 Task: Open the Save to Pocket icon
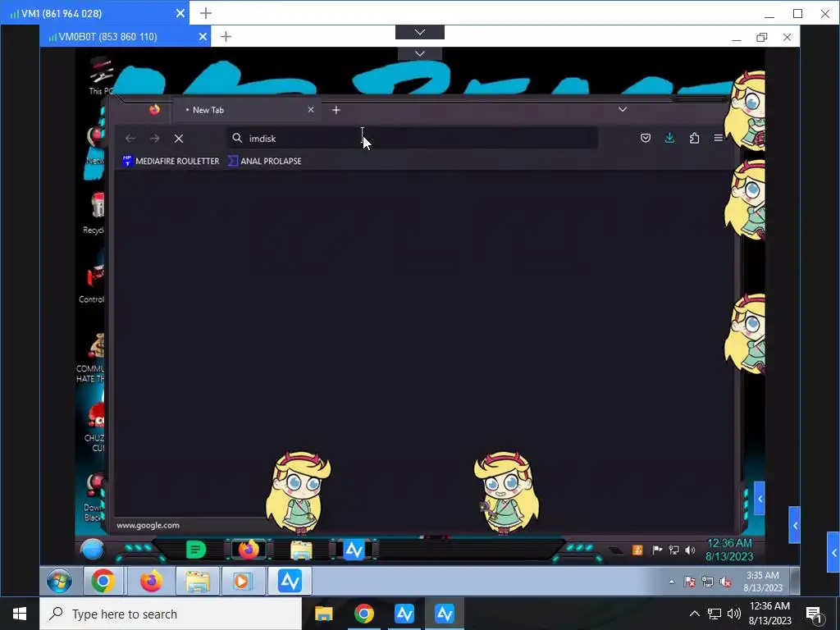(x=646, y=138)
